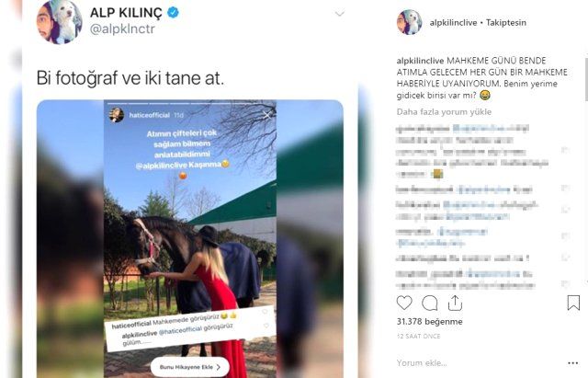The height and width of the screenshot is (378, 588).
Task: Open comments with speech bubble icon
Action: (x=430, y=303)
